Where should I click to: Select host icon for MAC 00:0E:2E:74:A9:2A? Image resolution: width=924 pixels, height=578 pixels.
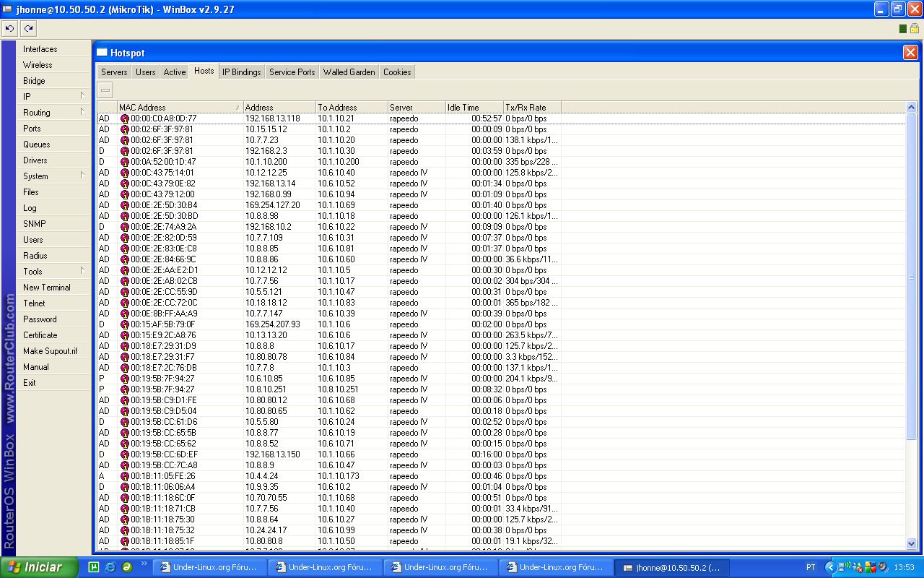(x=125, y=227)
